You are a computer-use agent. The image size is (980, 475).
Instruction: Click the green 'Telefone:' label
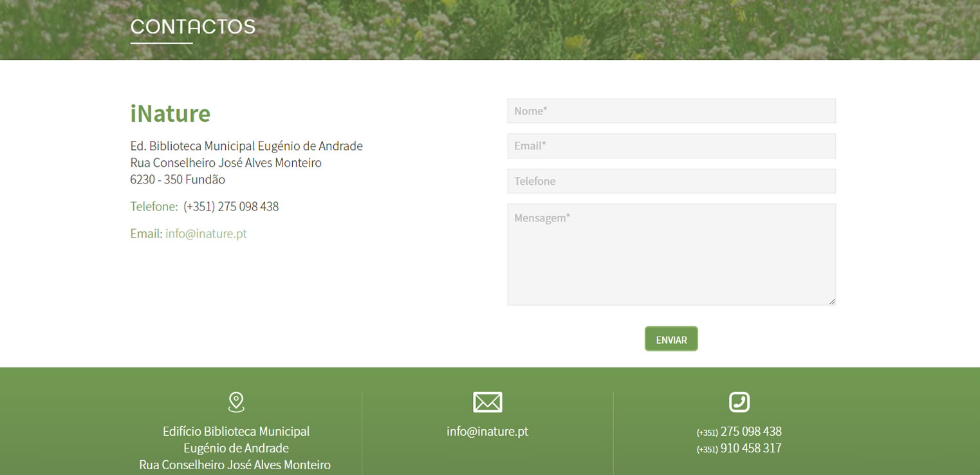click(x=154, y=207)
